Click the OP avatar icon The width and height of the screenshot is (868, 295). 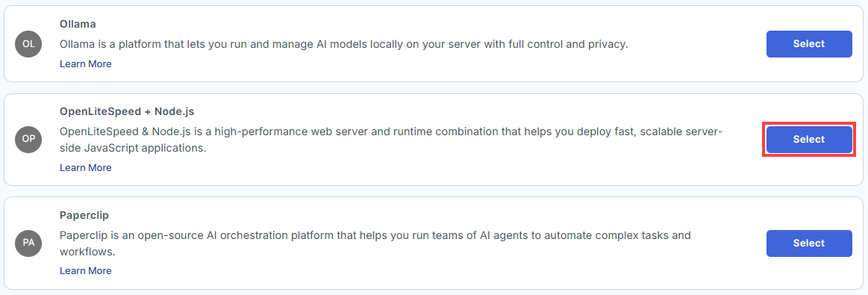point(29,140)
